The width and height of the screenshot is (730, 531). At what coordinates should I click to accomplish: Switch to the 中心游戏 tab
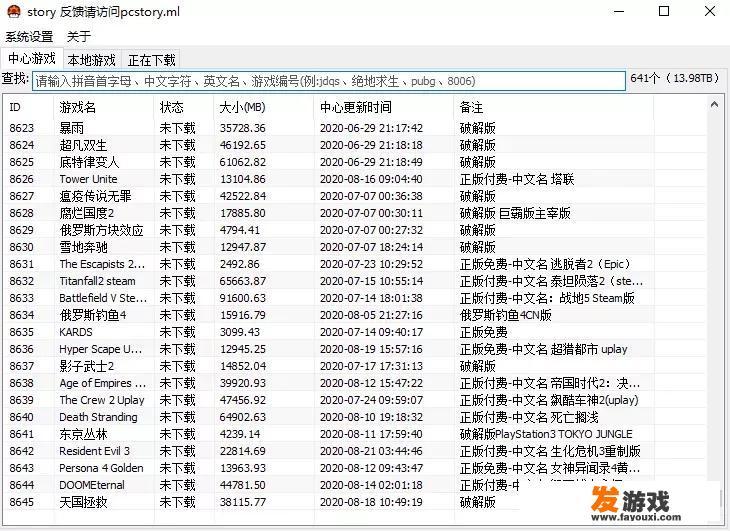point(32,59)
